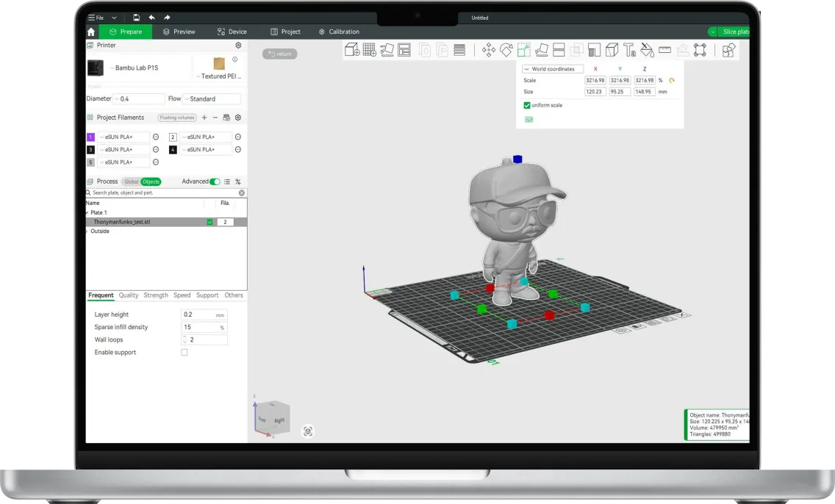Turn off the Advanced toggle switch

215,181
